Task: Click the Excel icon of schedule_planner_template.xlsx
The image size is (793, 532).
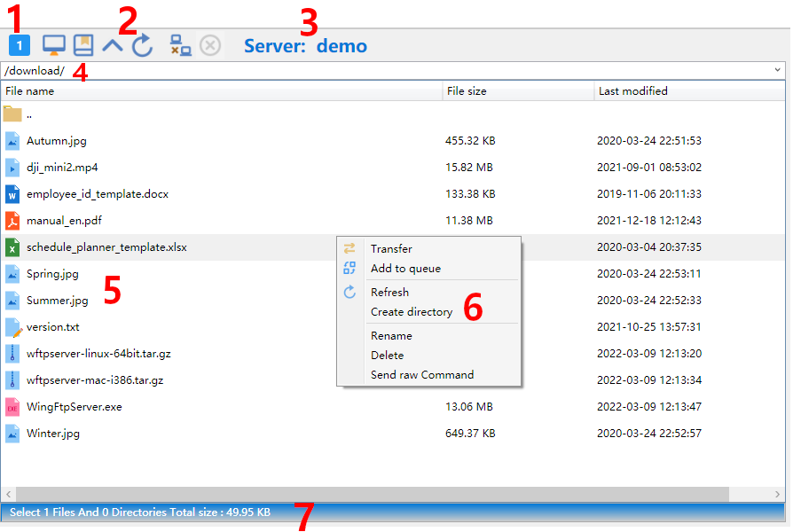Action: point(12,247)
